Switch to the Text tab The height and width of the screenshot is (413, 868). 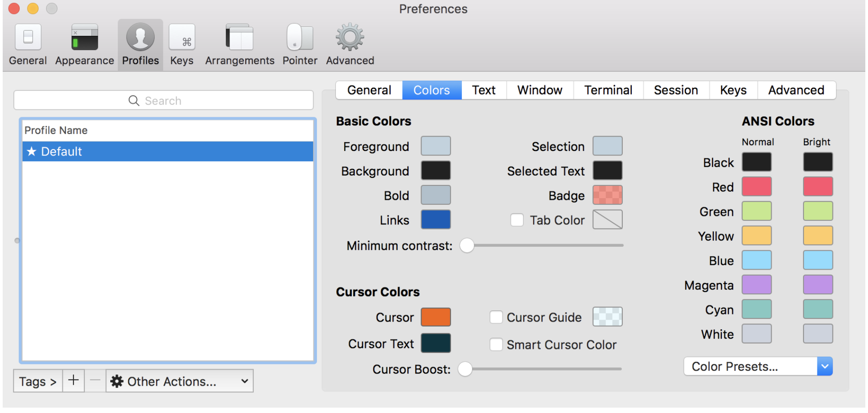pos(484,90)
